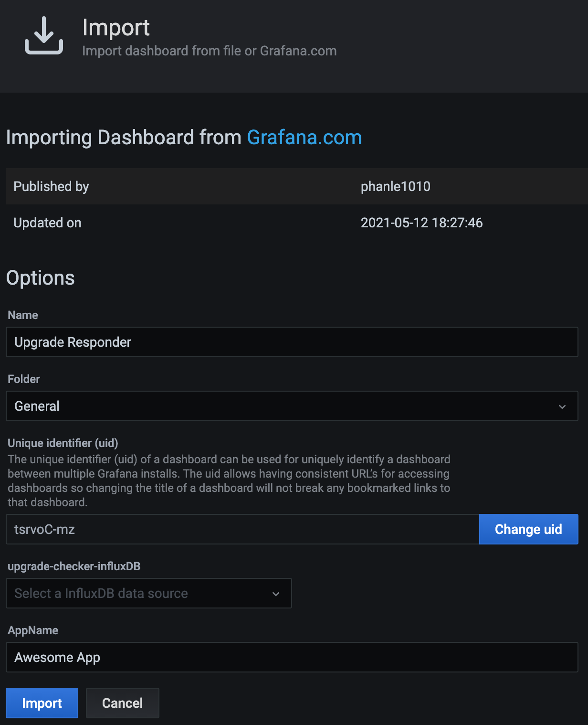588x725 pixels.
Task: Click the AppName field with Awesome App
Action: (292, 657)
